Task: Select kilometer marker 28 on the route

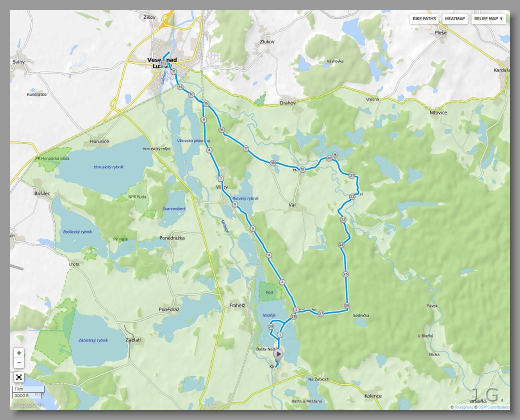Action: click(293, 316)
